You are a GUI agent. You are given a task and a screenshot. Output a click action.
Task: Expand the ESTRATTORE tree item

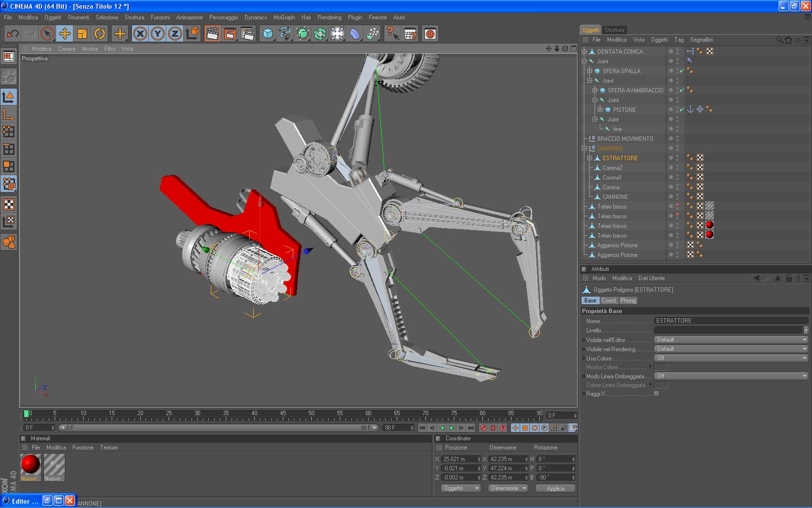(590, 158)
